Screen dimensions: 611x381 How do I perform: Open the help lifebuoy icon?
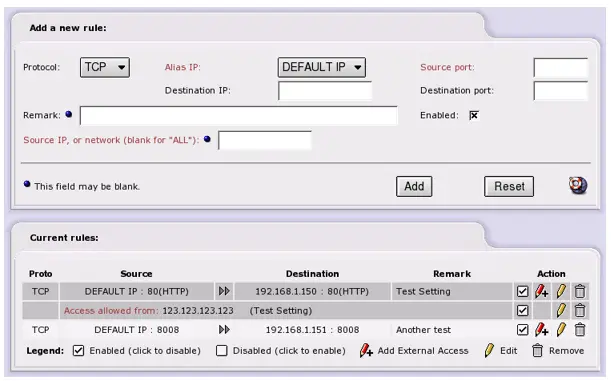[578, 185]
